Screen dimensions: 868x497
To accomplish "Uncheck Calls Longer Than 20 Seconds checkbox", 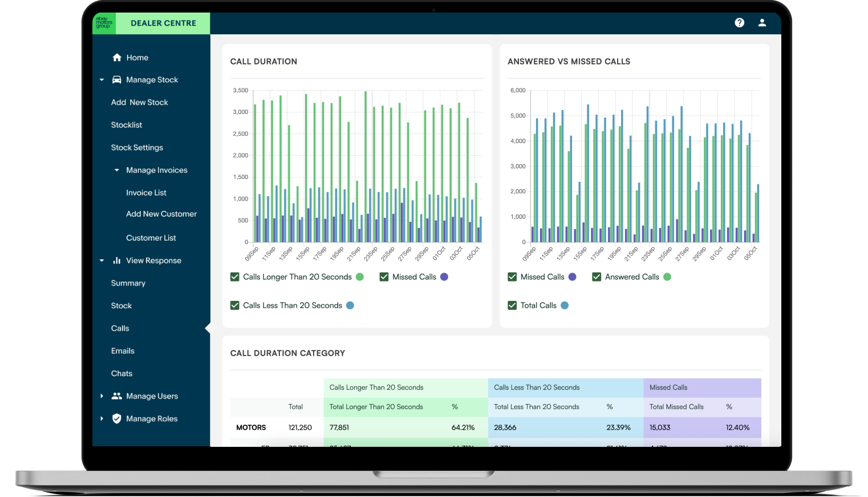I will 235,277.
